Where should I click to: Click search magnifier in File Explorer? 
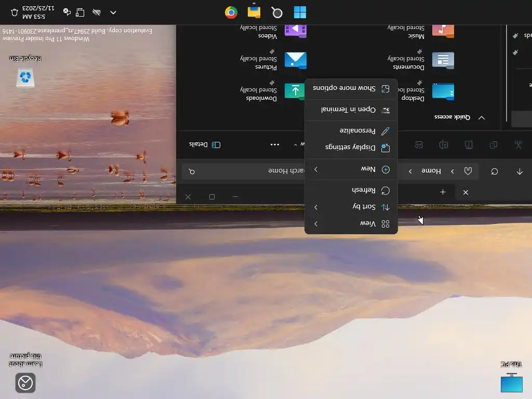(x=192, y=171)
